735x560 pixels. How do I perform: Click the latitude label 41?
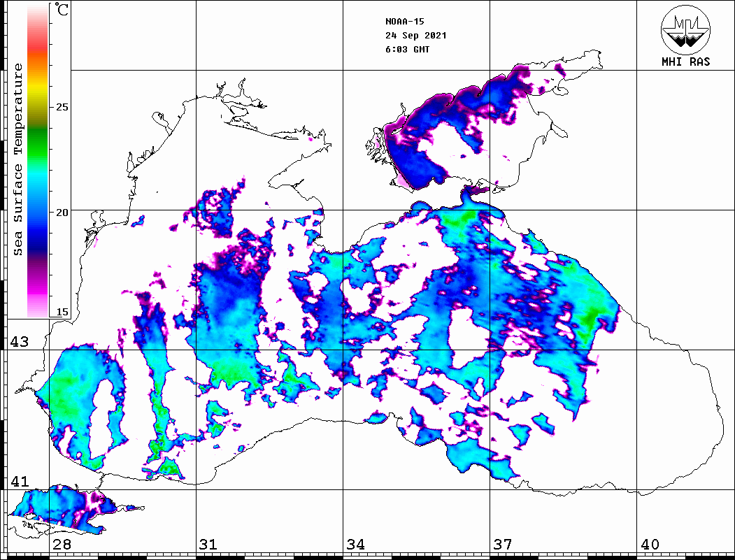tap(19, 481)
